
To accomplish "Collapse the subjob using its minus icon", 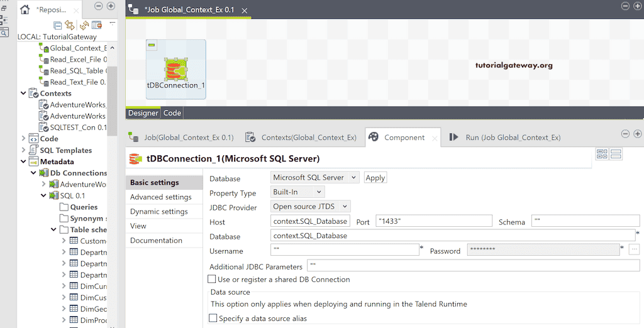I will (152, 45).
